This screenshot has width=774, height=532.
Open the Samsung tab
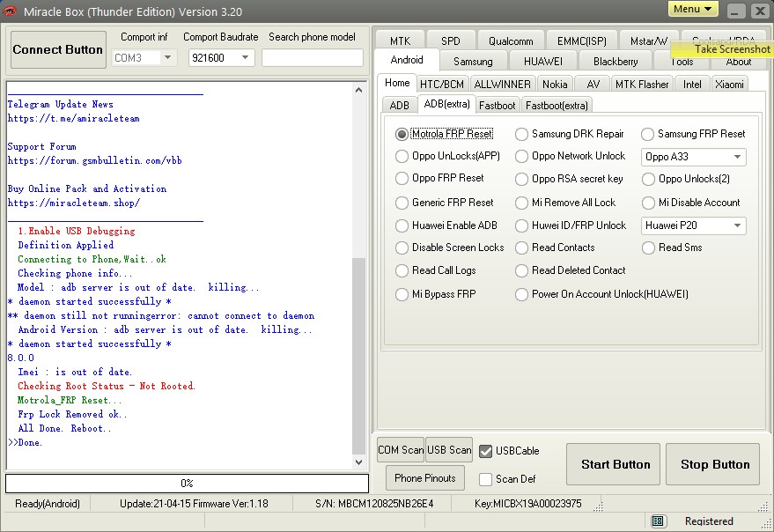(473, 62)
